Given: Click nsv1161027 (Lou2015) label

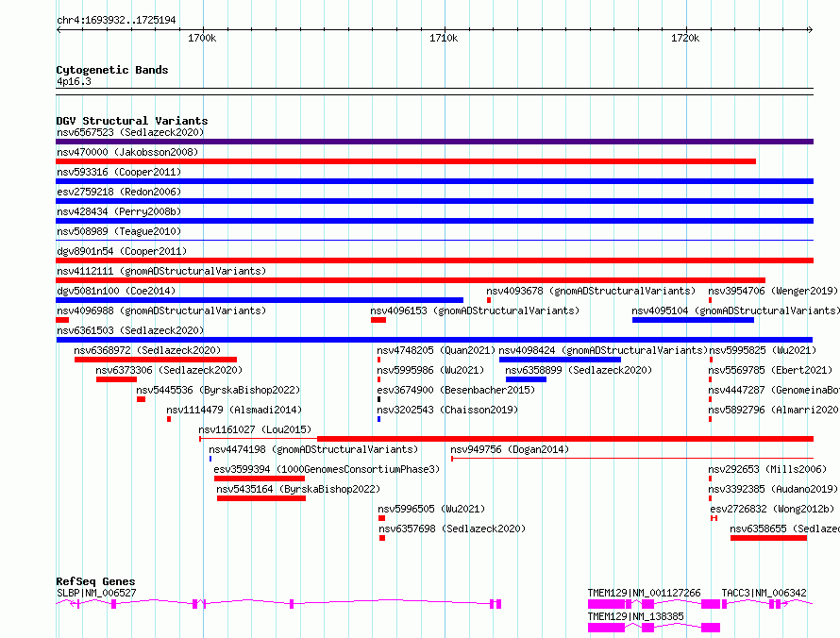Looking at the screenshot, I should (255, 429).
